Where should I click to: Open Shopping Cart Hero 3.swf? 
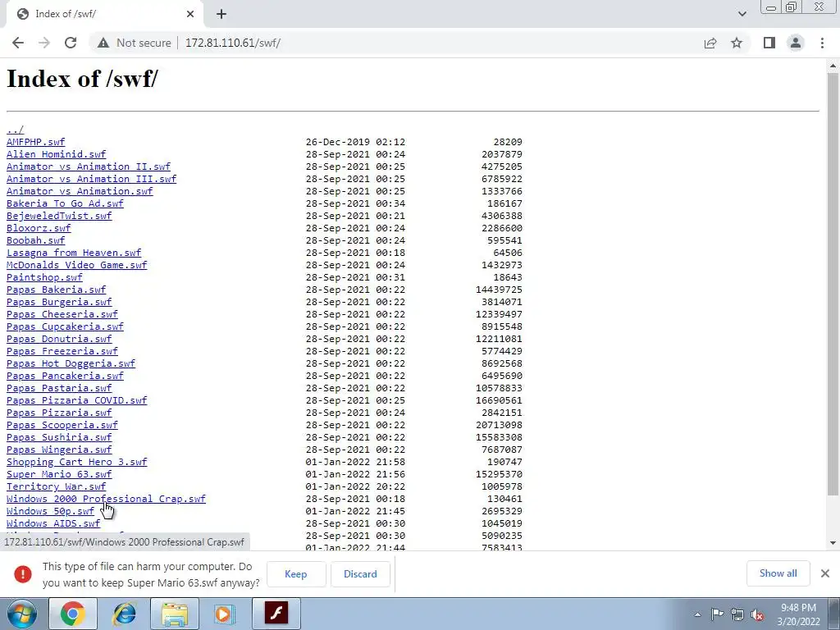76,463
